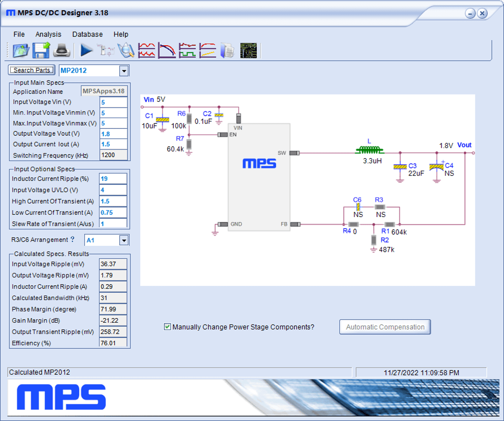
Task: Click the save floppy disk icon
Action: click(41, 50)
